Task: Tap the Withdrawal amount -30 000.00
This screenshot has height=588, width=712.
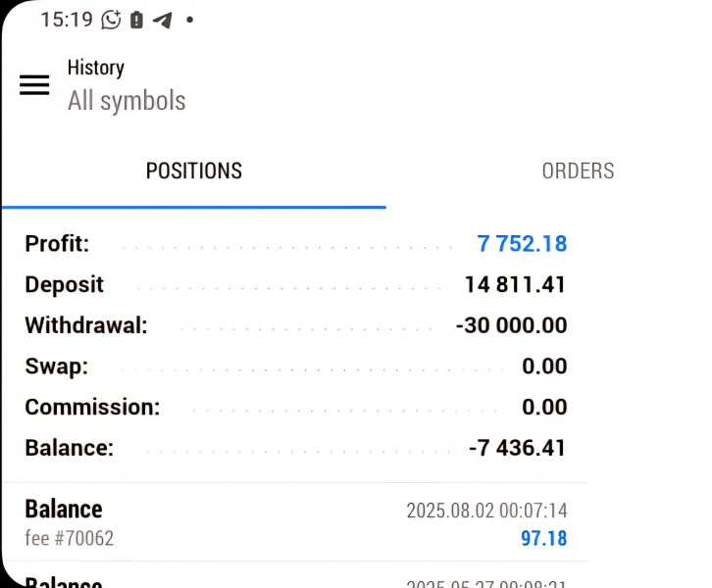Action: pos(511,326)
